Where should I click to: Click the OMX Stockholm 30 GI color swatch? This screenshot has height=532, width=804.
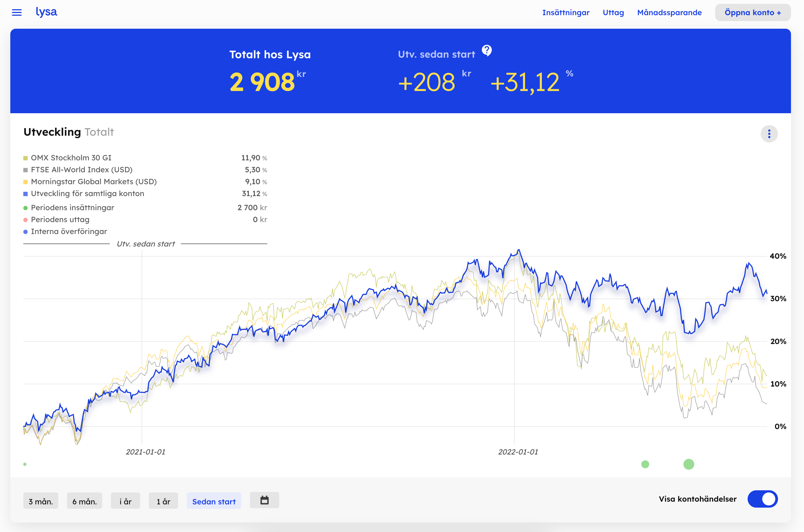coord(25,158)
